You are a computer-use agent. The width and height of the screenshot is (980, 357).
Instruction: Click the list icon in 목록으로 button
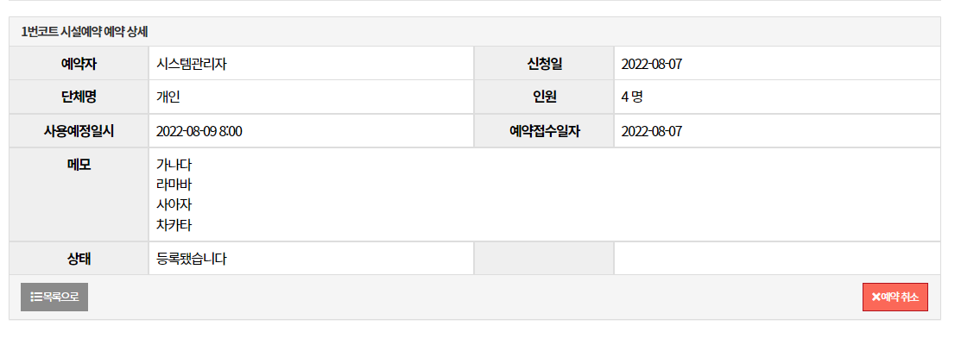click(35, 297)
